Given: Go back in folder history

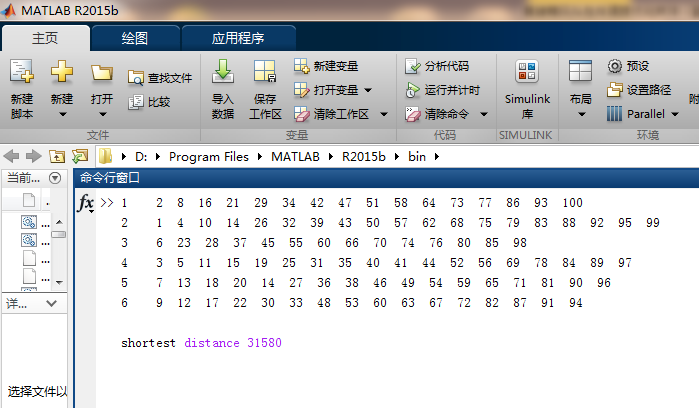Looking at the screenshot, I should coord(11,157).
